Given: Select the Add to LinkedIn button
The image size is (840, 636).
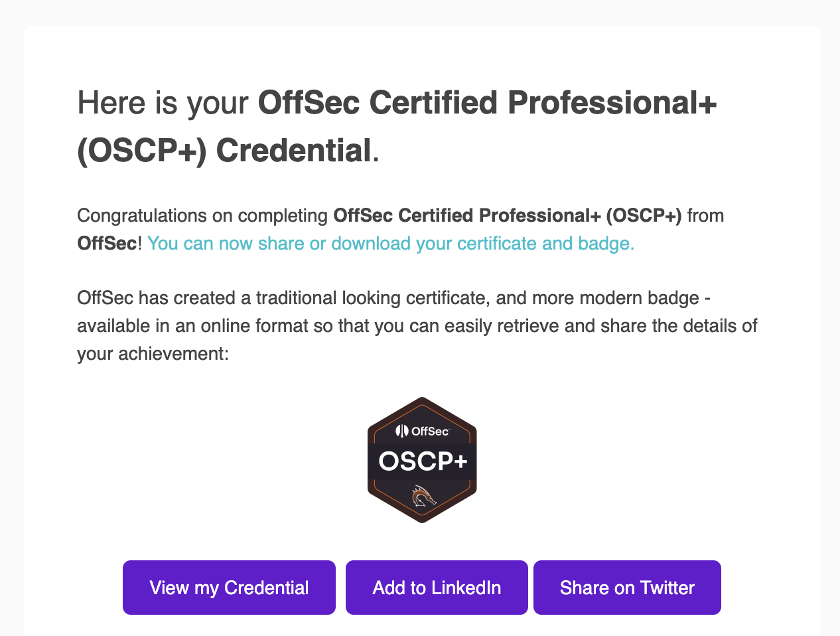Looking at the screenshot, I should (x=437, y=588).
